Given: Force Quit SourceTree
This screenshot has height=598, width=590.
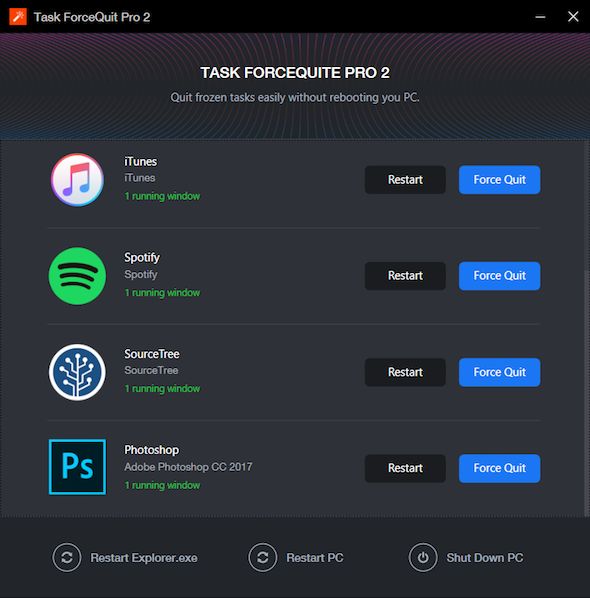Looking at the screenshot, I should coord(500,372).
